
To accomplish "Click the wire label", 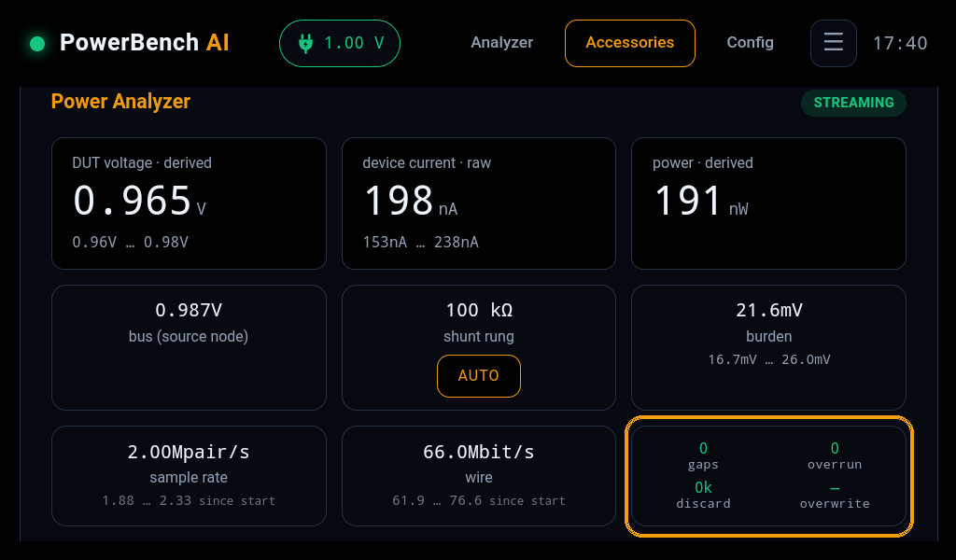I will [x=479, y=478].
